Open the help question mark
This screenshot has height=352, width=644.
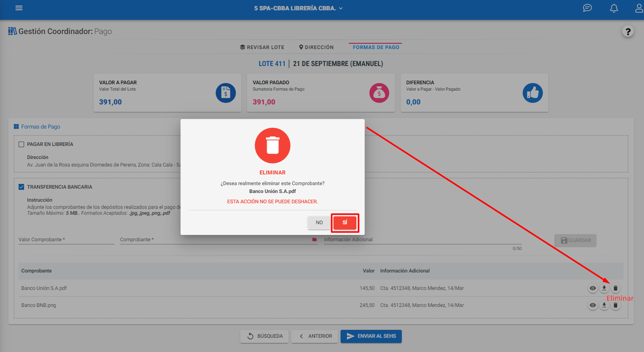coord(628,32)
